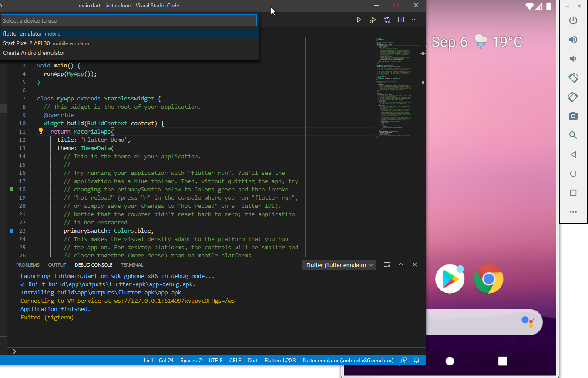Click the 'Connecting to VM Service' console line
The height and width of the screenshot is (378, 588).
[128, 301]
